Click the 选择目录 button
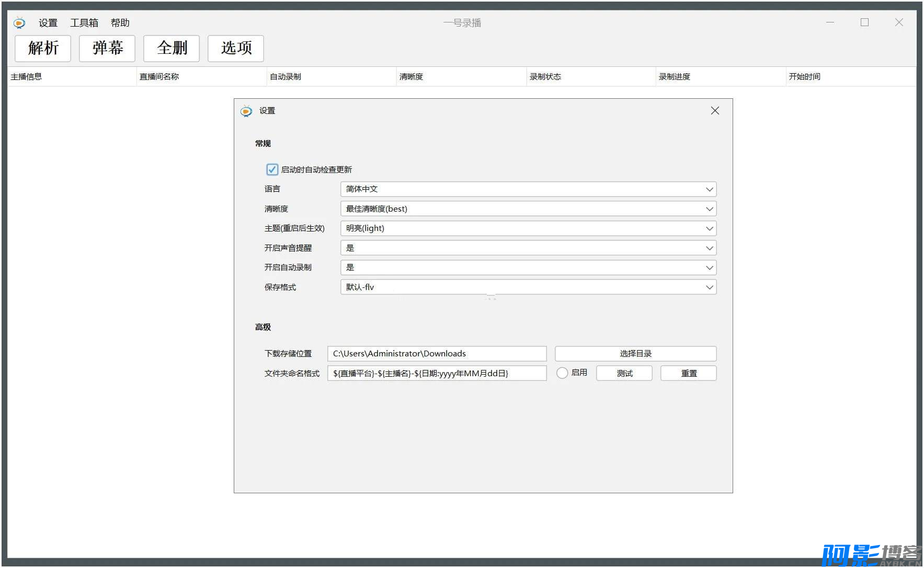The image size is (924, 568). [x=635, y=354]
